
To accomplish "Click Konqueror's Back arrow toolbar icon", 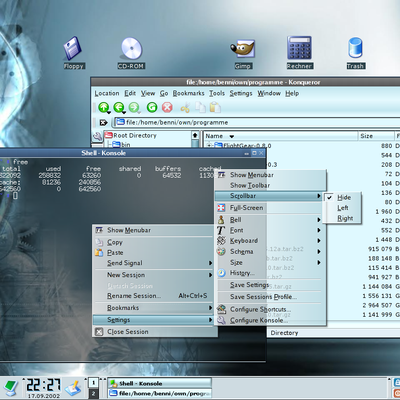I will 119,107.
